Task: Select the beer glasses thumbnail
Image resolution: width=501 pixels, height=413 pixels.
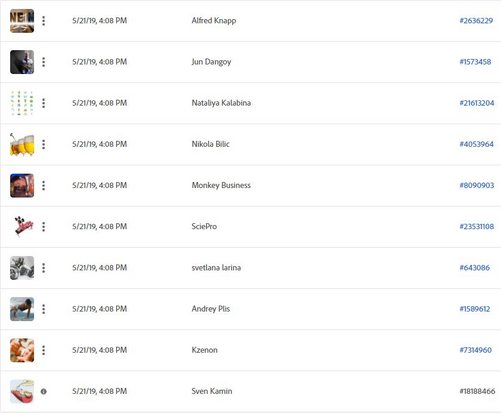Action: (x=22, y=144)
